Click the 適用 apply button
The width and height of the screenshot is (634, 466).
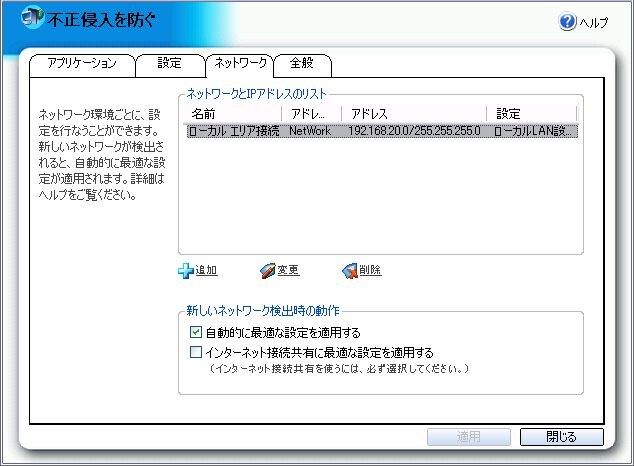pos(469,437)
